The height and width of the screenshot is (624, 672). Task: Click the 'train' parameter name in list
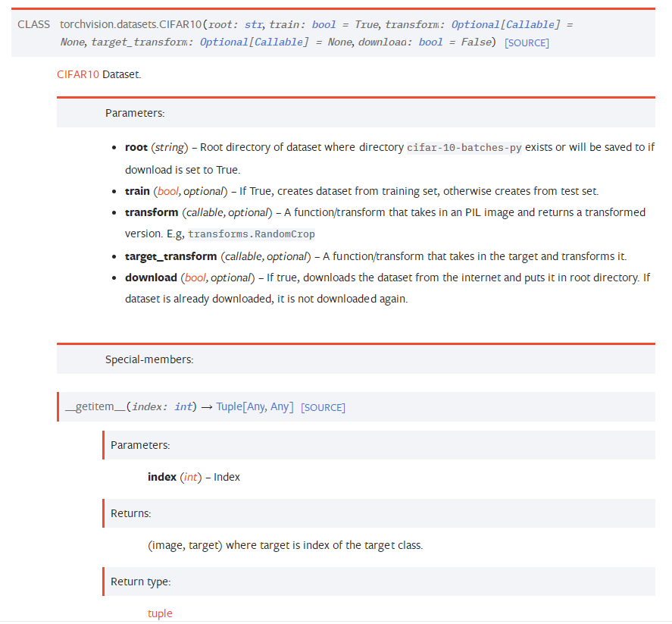[137, 191]
